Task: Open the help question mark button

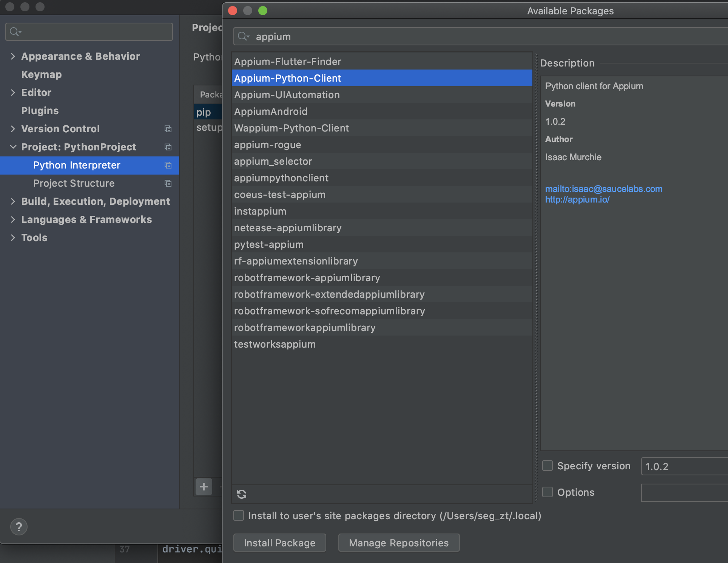Action: pos(19,527)
